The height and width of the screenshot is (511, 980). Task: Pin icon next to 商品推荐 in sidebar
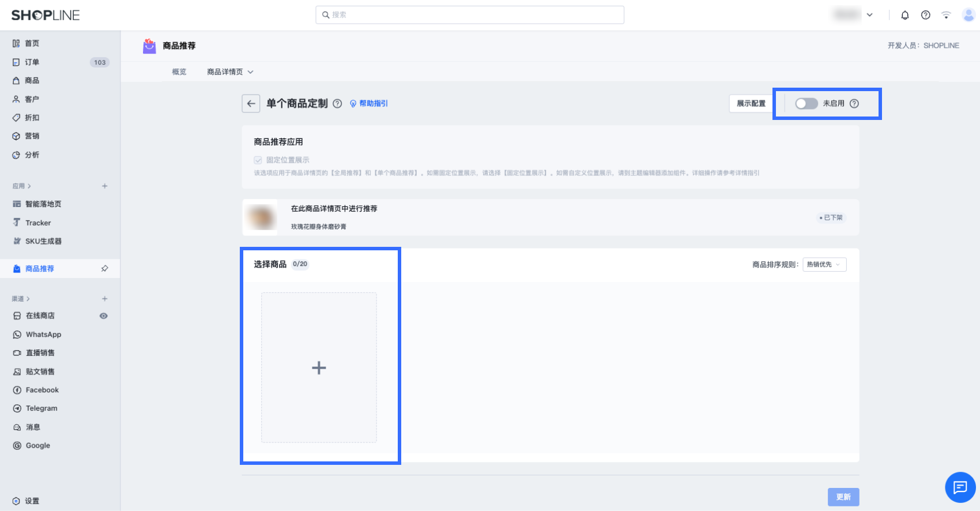click(x=104, y=269)
